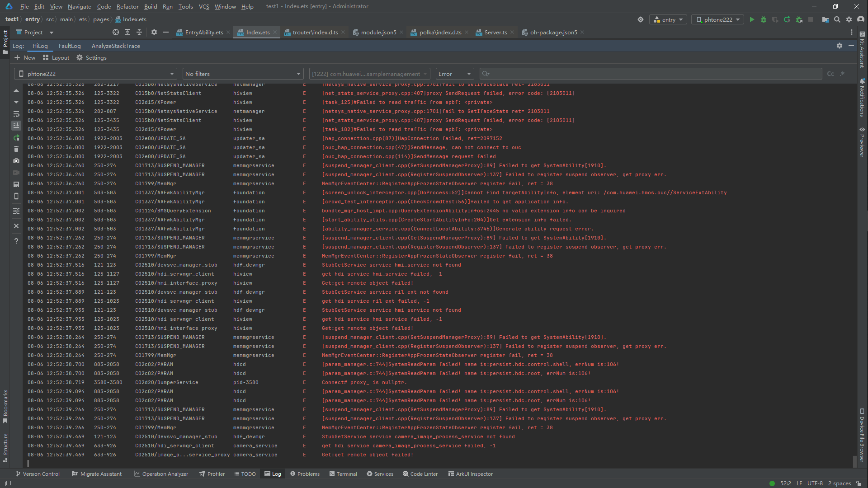Select opened file target icon in Project bar
The height and width of the screenshot is (488, 868).
(x=116, y=32)
